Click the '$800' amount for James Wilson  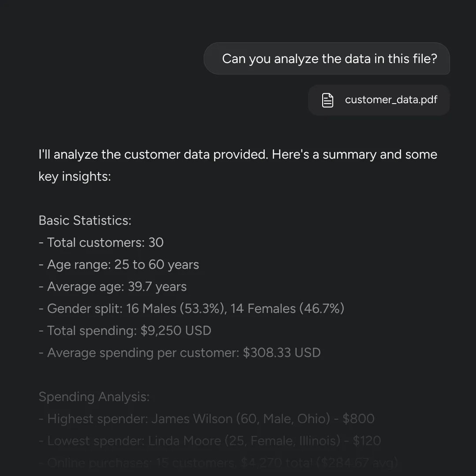358,419
